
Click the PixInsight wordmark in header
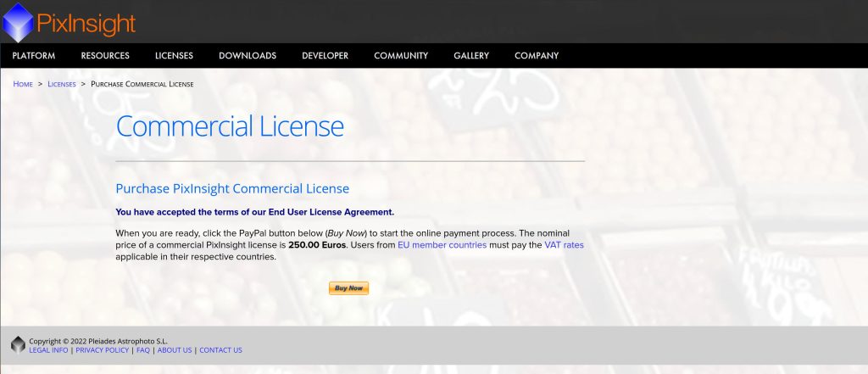tap(86, 23)
